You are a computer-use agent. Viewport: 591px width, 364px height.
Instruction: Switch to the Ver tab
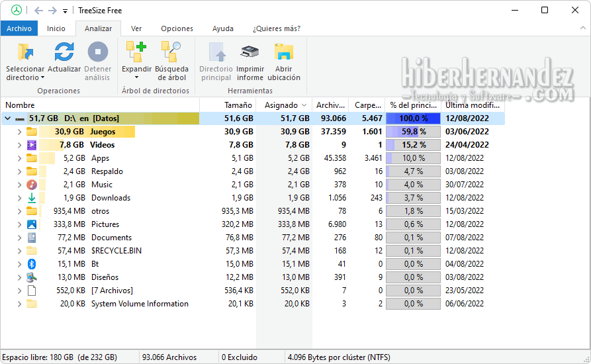[136, 28]
